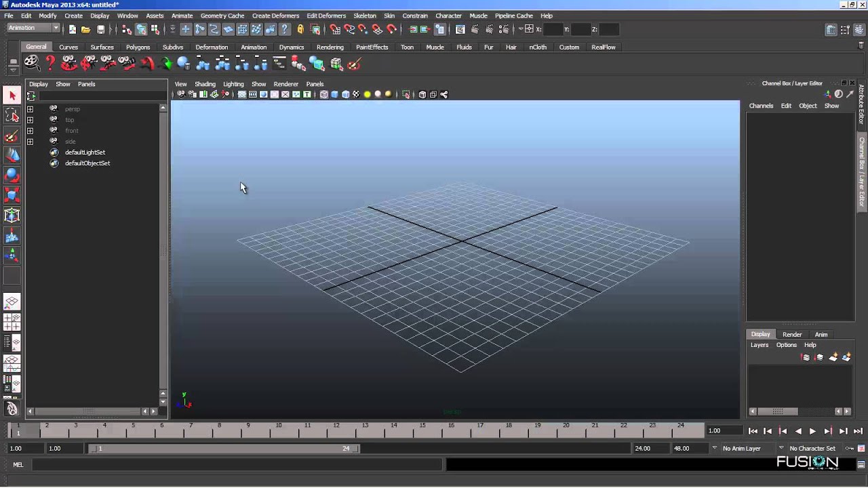Screen dimensions: 868x488
Task: Select the Lasso selection tool
Action: (12, 116)
